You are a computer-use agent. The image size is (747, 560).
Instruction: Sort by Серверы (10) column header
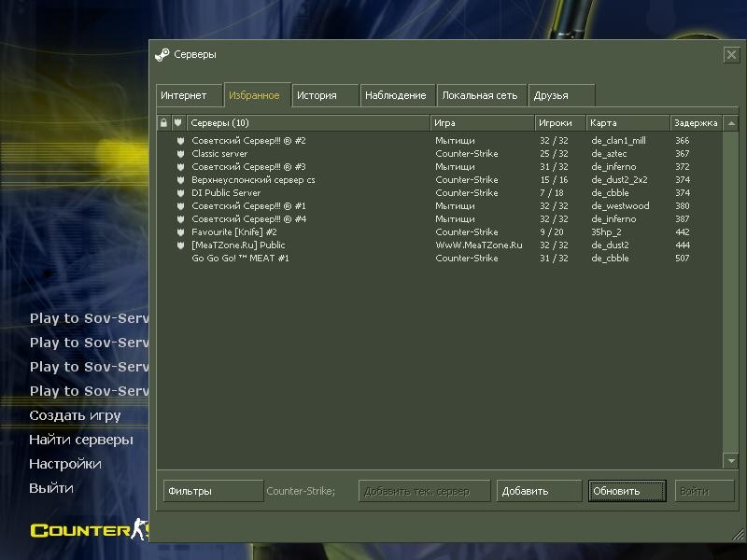pos(309,123)
